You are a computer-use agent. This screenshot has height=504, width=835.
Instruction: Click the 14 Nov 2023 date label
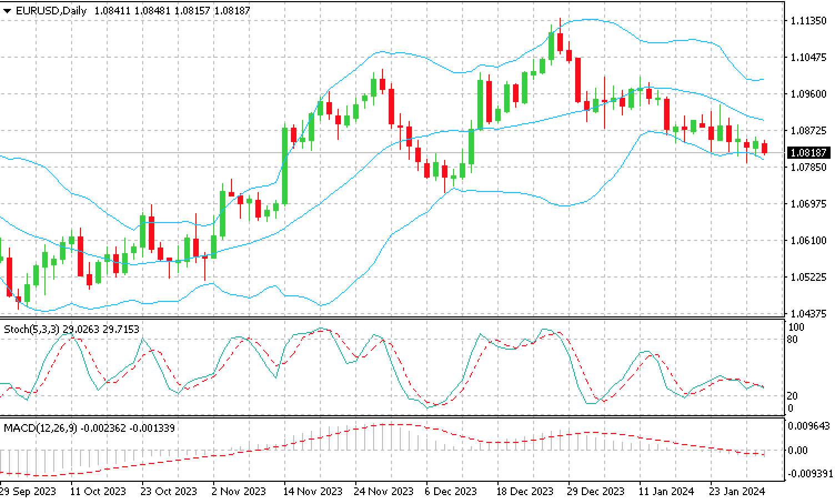coord(311,491)
